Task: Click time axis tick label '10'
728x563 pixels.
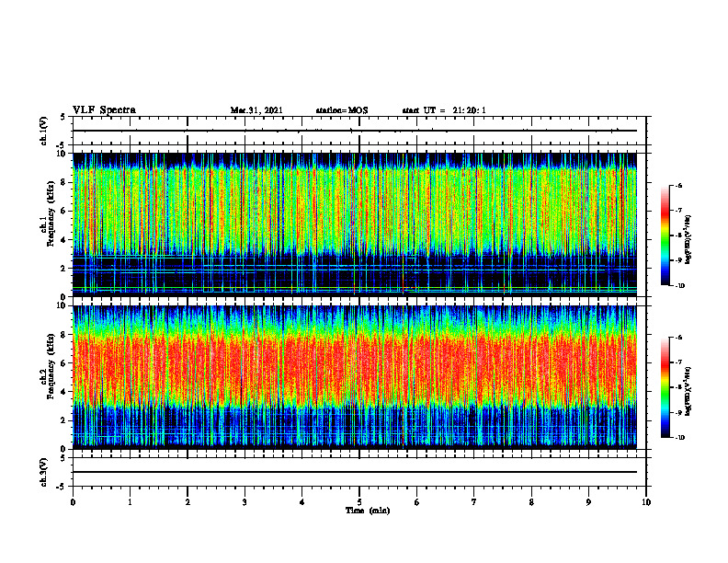Action: coord(646,502)
